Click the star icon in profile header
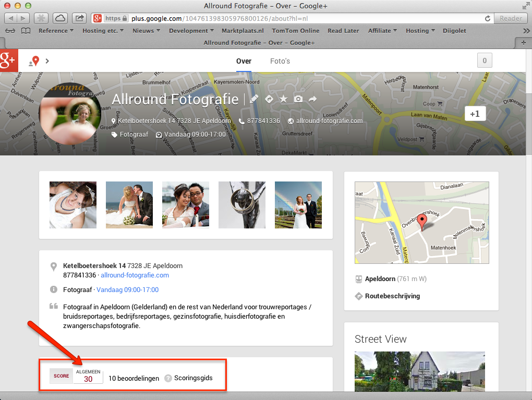 click(x=283, y=99)
